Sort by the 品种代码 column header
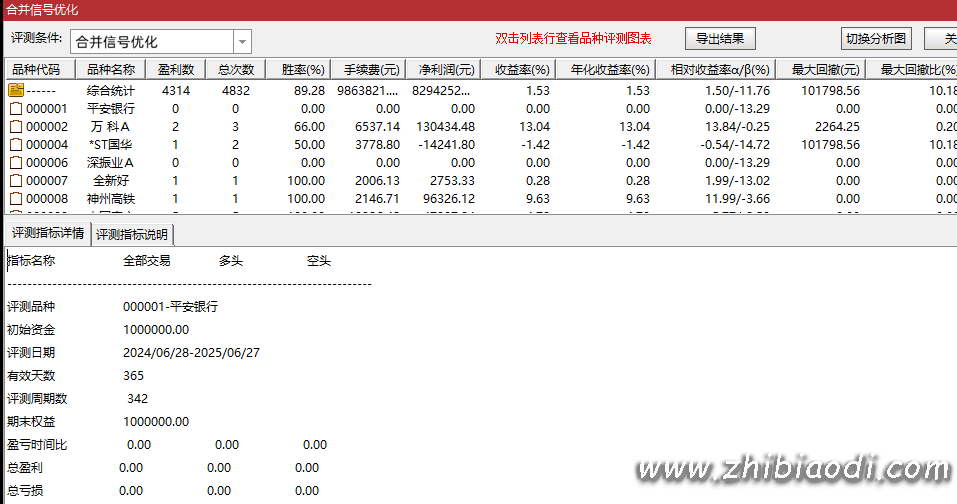Image resolution: width=957 pixels, height=504 pixels. [40, 70]
